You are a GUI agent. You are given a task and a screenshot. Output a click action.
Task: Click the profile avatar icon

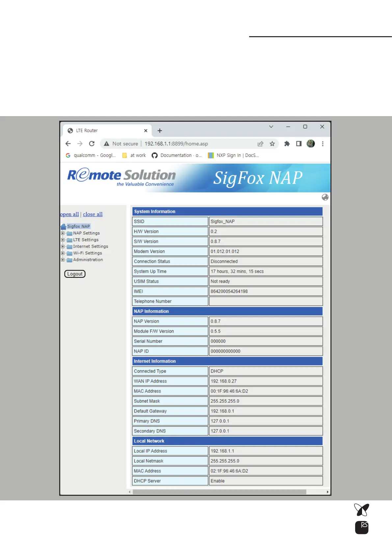point(311,143)
